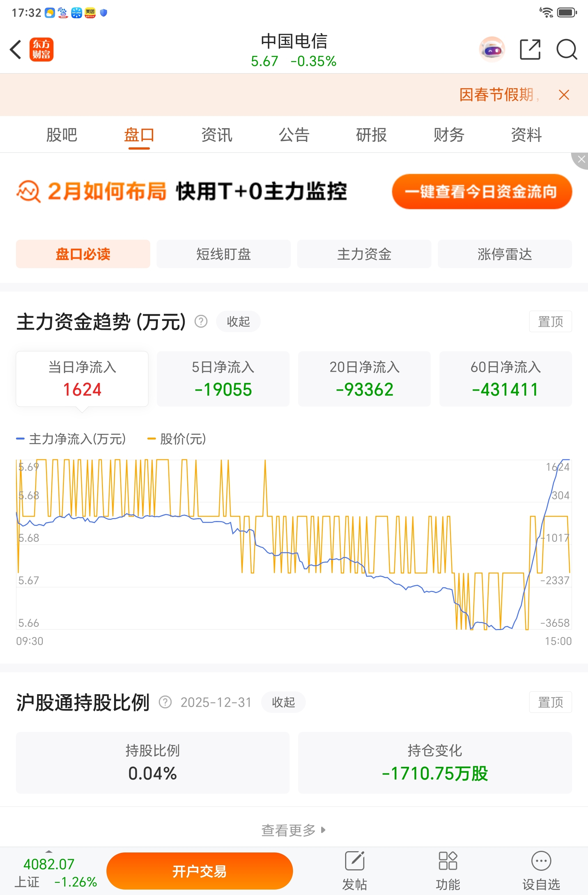The image size is (588, 895).
Task: Open search with the magnifier icon
Action: tap(567, 49)
